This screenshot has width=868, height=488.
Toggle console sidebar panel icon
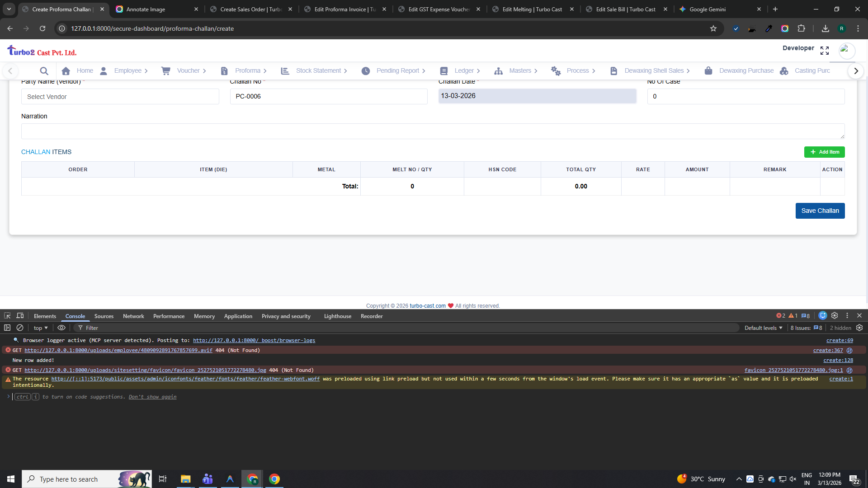click(x=7, y=328)
